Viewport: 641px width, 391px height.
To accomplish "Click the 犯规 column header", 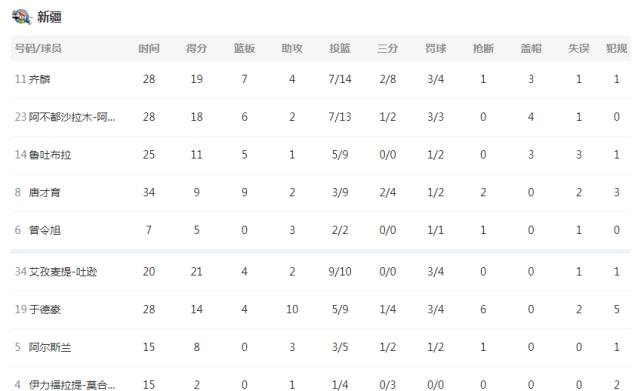I will (616, 48).
